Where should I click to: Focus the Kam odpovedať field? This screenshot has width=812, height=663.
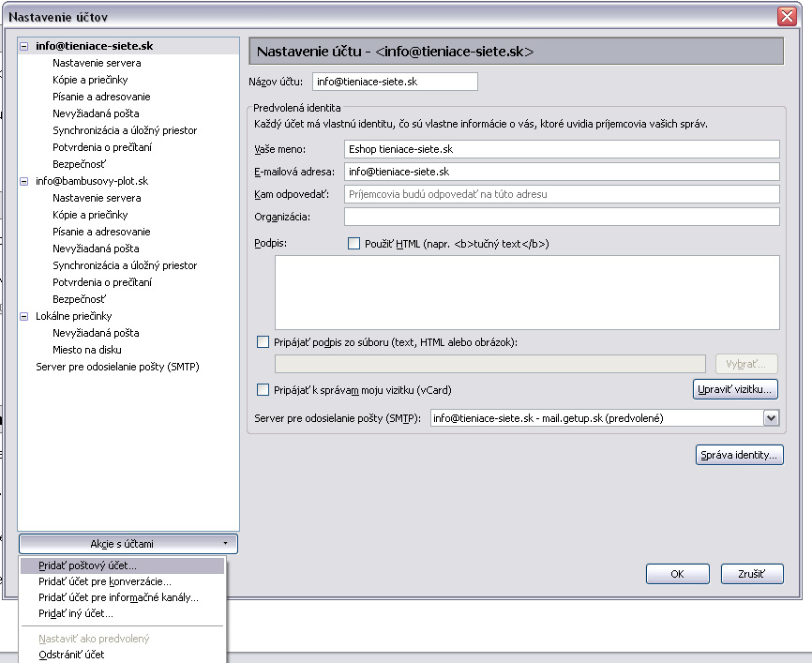coord(562,194)
